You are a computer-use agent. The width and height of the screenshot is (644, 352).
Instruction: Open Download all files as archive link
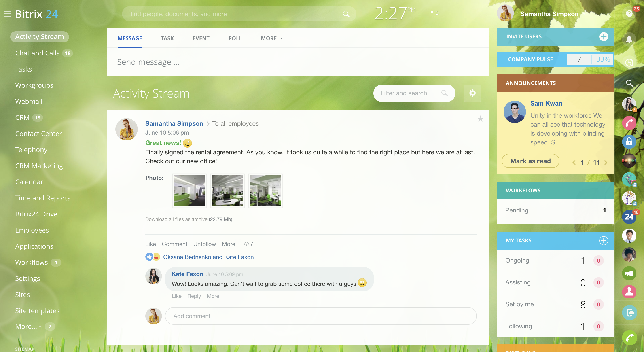click(189, 219)
